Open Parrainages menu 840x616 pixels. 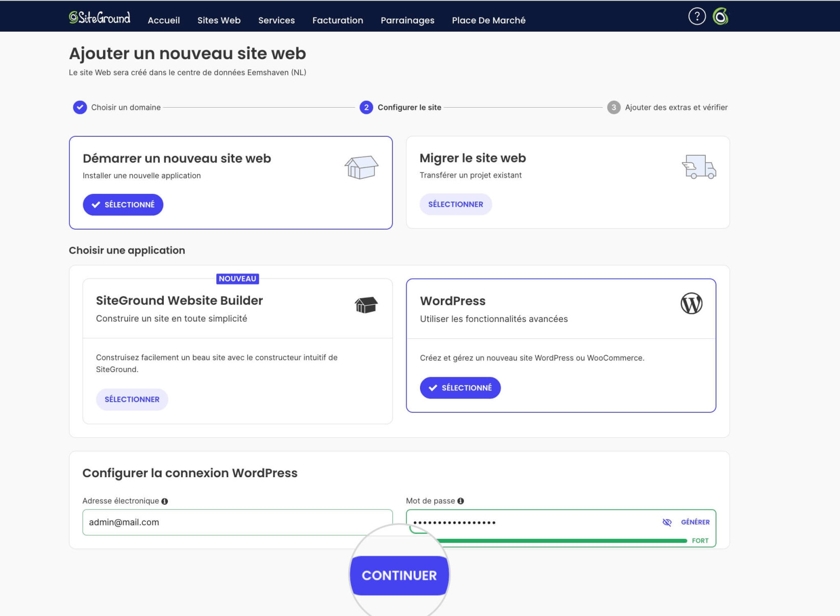(x=407, y=20)
